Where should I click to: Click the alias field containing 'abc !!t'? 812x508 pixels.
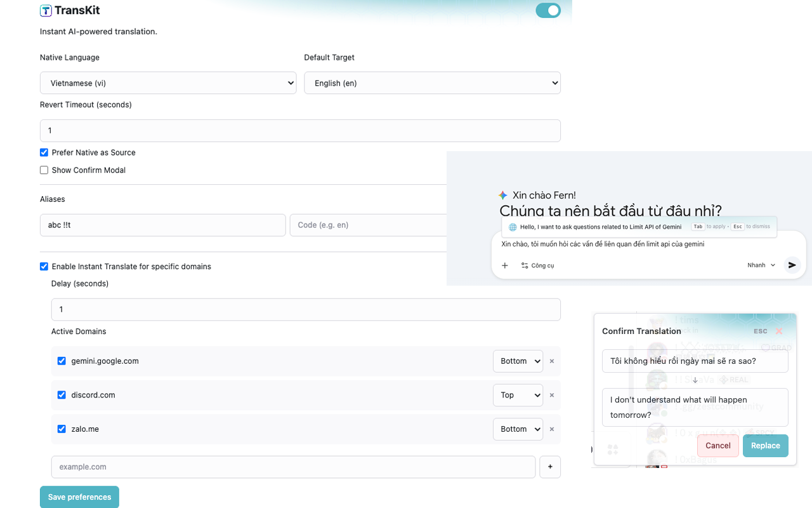tap(162, 225)
